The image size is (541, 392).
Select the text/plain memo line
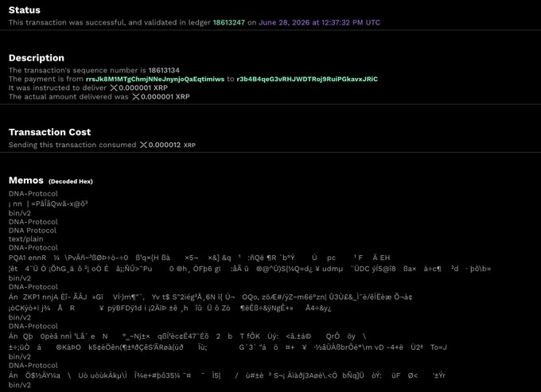point(26,239)
